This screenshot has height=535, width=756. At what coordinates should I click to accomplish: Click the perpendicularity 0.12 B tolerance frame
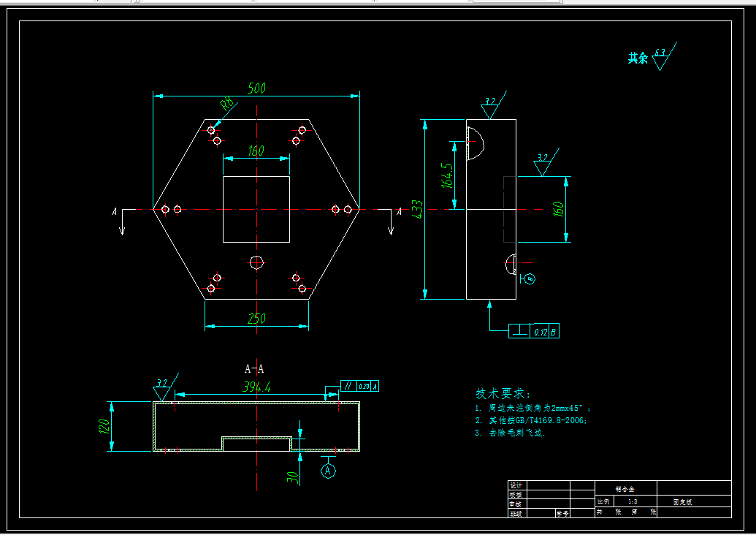[534, 331]
